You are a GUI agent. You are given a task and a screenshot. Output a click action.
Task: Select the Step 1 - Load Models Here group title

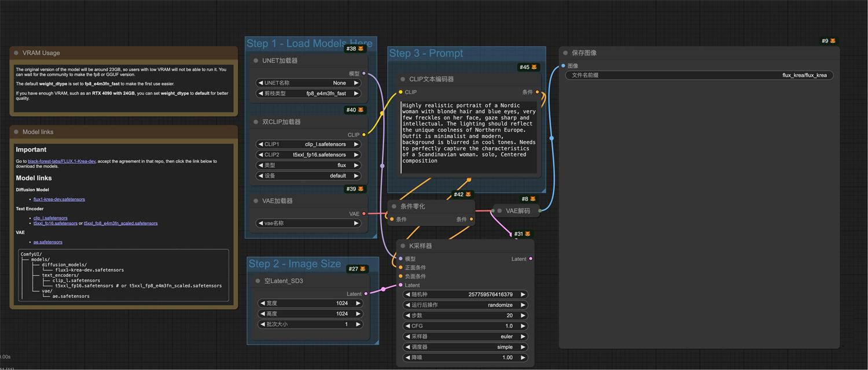[310, 43]
